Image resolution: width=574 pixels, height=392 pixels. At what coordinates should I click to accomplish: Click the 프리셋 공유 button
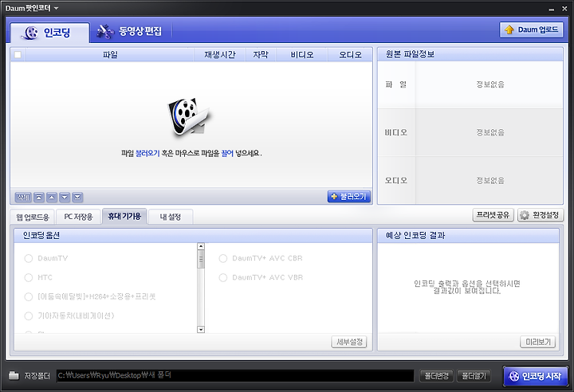493,215
